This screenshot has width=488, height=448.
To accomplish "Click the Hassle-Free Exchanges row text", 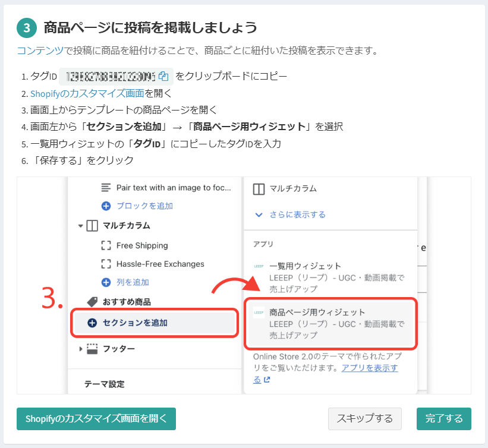I will [160, 264].
